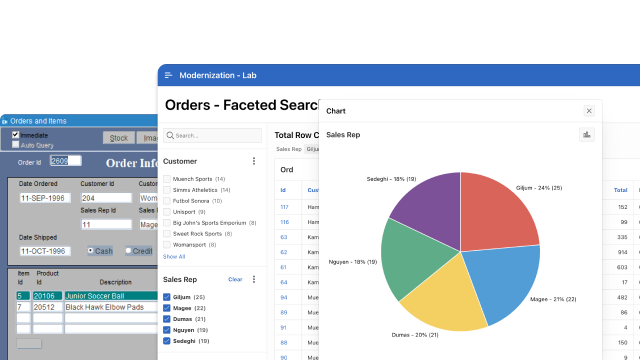Image resolution: width=640 pixels, height=360 pixels.
Task: Select the Junior Soccer Ball item row
Action: coord(111,296)
